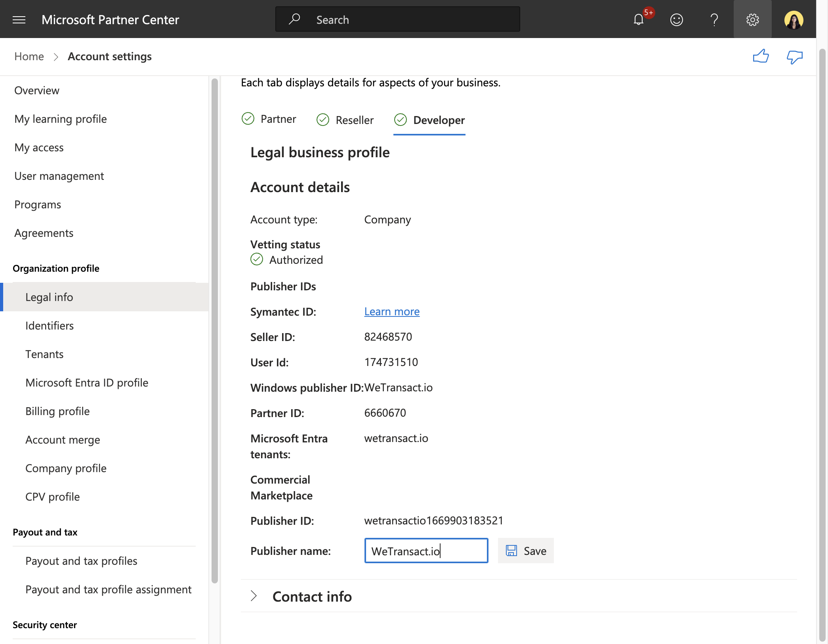Open the hamburger navigation menu
This screenshot has height=644, width=828.
click(x=19, y=19)
